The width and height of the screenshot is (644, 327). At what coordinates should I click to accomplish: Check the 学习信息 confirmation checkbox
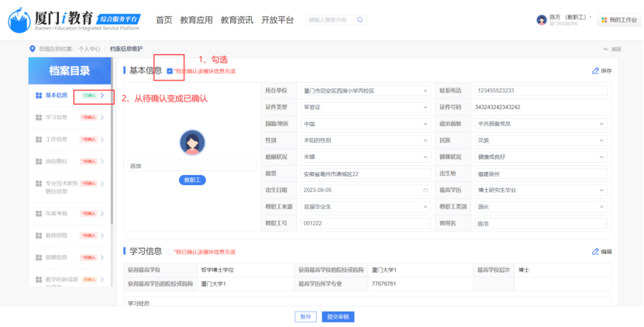[170, 252]
